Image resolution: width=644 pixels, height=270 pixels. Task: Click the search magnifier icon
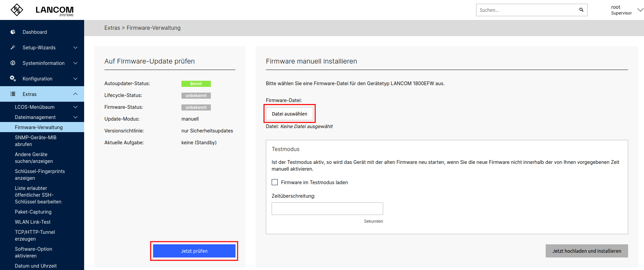pyautogui.click(x=581, y=10)
